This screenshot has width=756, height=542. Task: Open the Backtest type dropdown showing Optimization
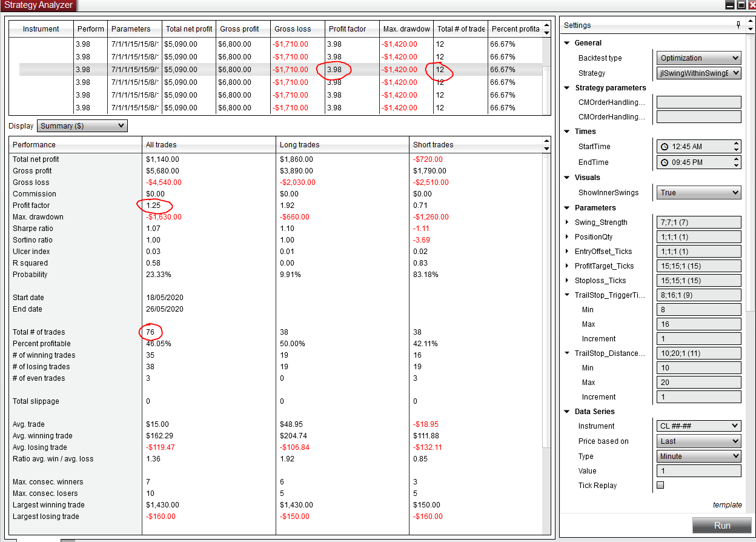point(698,58)
